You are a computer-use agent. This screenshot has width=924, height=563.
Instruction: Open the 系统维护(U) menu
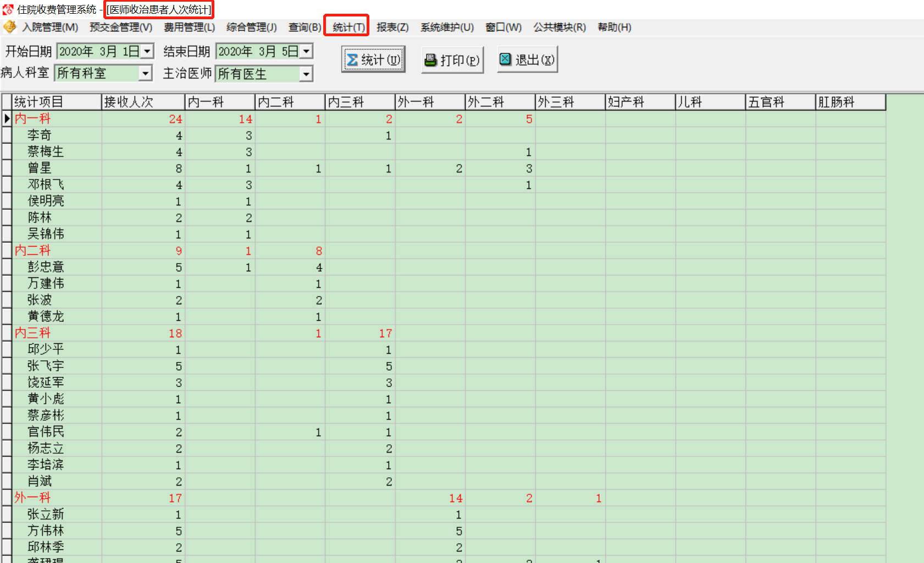point(447,27)
